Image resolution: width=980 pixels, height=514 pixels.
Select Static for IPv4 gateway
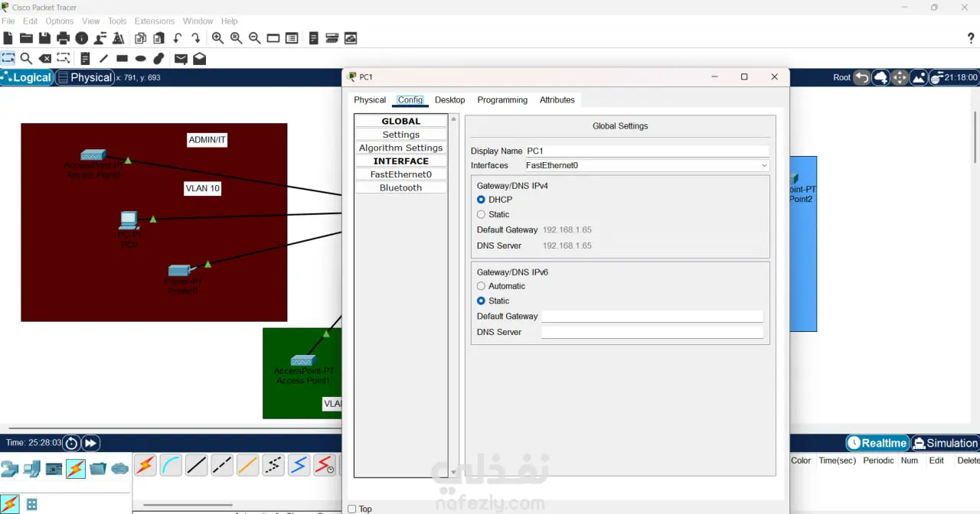(x=481, y=215)
